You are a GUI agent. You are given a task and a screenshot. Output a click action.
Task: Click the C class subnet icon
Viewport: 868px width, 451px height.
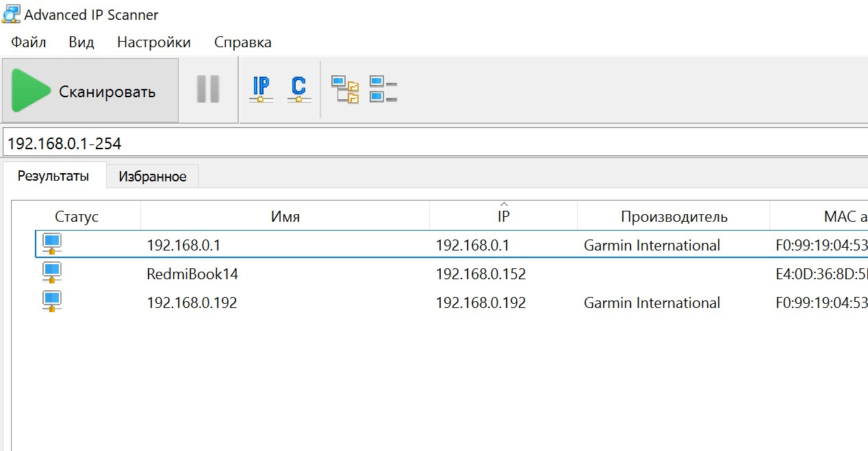[x=298, y=90]
